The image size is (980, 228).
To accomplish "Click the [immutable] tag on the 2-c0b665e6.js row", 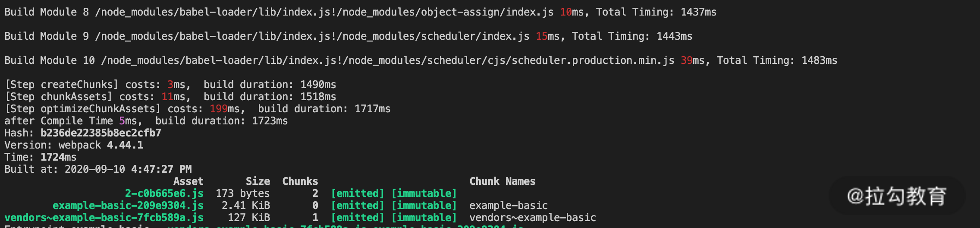I will coord(424,193).
